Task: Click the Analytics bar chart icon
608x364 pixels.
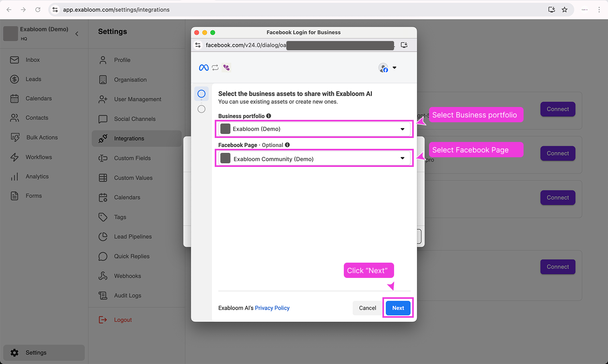Action: pyautogui.click(x=14, y=177)
